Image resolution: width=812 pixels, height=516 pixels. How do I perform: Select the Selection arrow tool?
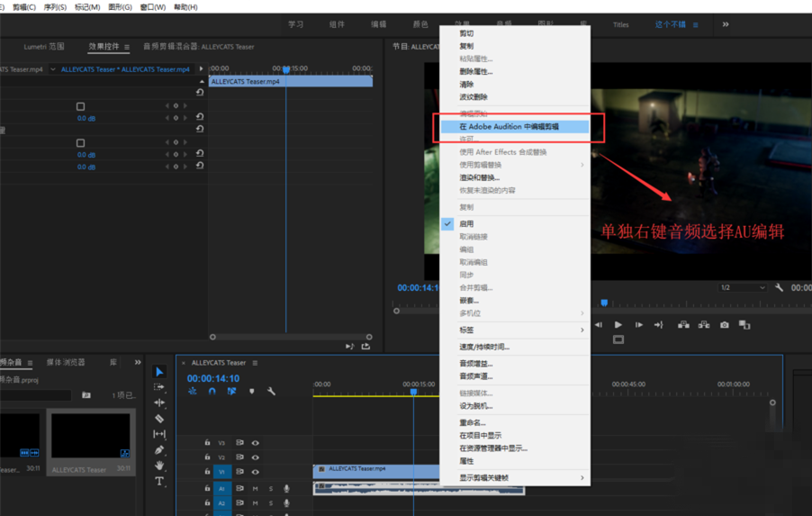pos(159,372)
